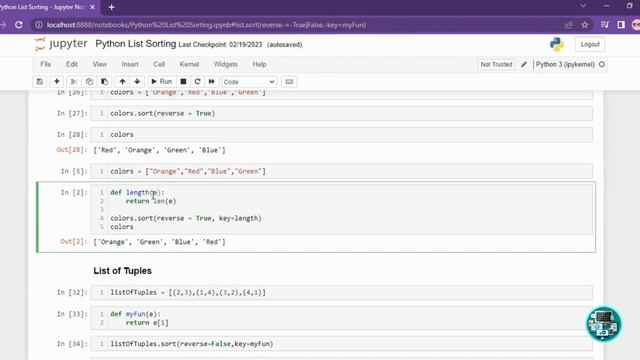Copy selected cells using the copy icon

point(89,82)
